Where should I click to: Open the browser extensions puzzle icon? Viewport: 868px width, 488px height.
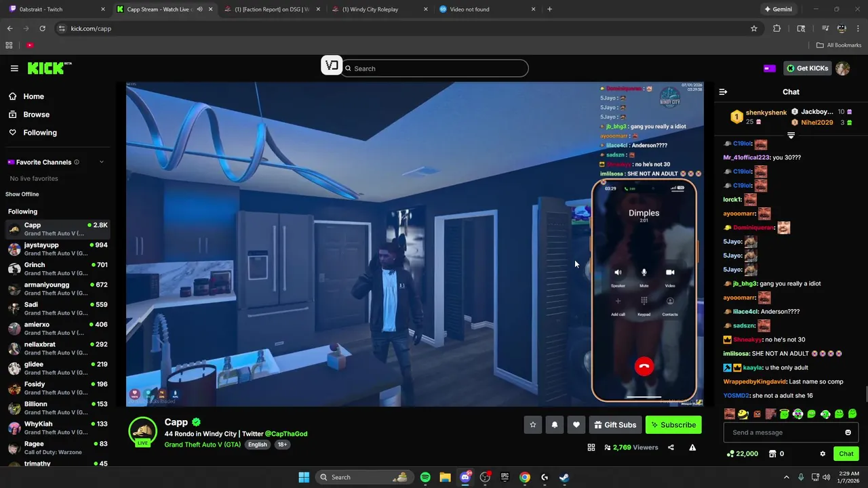[777, 28]
